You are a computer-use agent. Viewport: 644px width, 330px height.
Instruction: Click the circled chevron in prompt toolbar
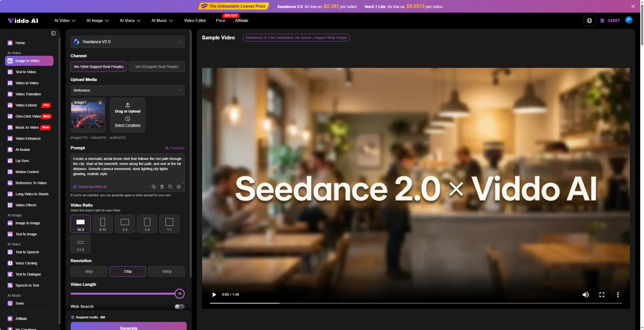179,187
